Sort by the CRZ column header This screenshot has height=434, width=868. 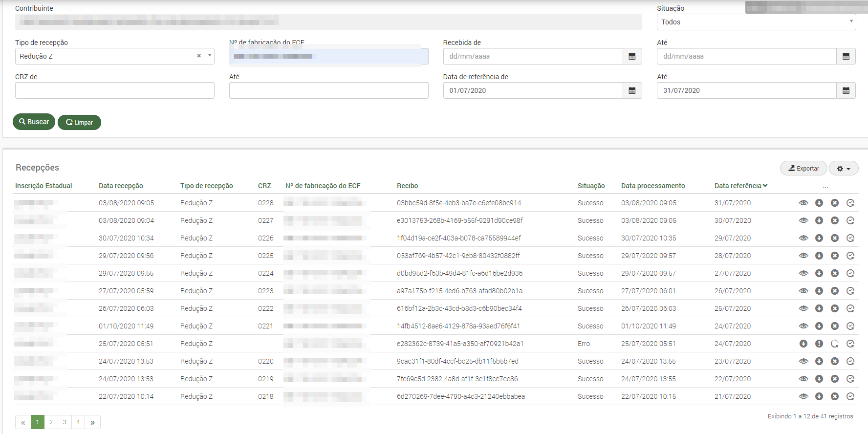click(264, 186)
